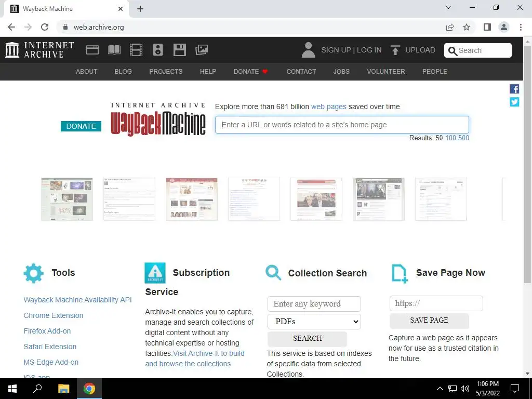The image size is (532, 399).
Task: Click the Tools gear icon
Action: 34,273
